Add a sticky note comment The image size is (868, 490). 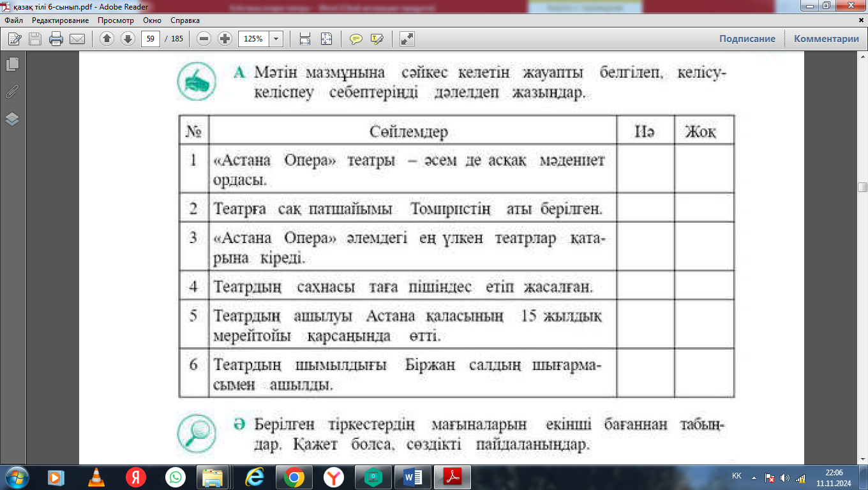(x=356, y=39)
